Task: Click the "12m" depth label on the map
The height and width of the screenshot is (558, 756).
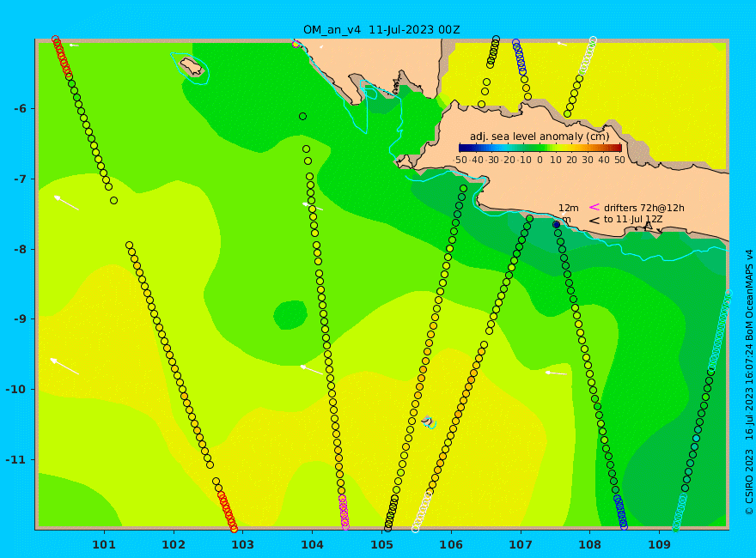Action: coord(569,208)
